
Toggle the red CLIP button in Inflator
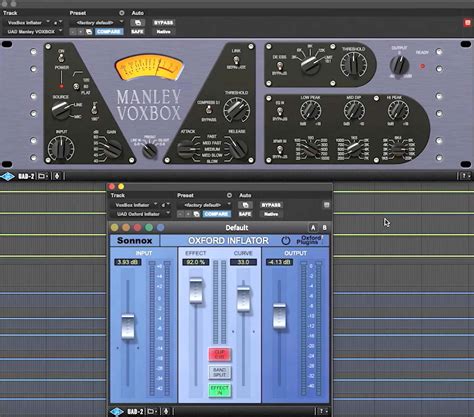pos(219,354)
